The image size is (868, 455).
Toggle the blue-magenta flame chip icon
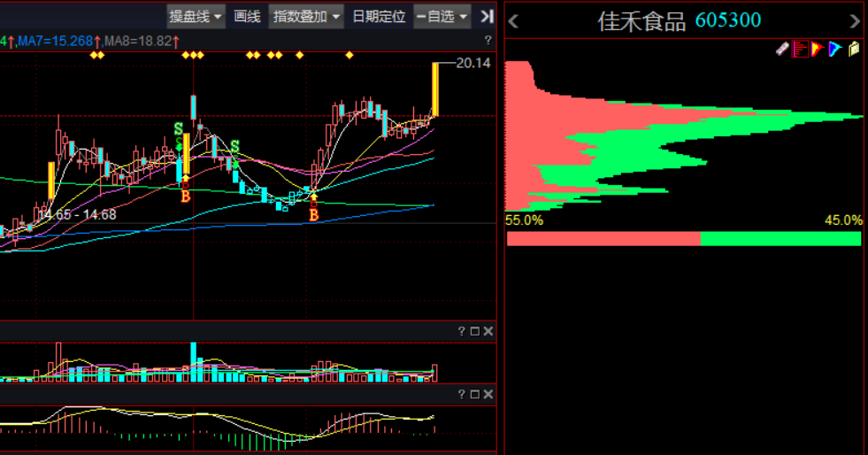[835, 50]
